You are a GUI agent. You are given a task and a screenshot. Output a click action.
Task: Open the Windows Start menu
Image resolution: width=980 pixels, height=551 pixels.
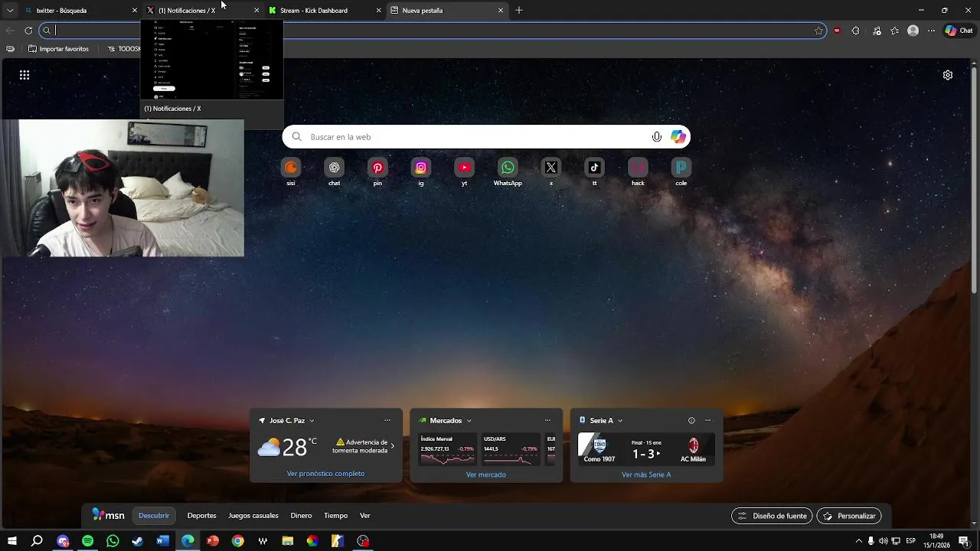(12, 541)
